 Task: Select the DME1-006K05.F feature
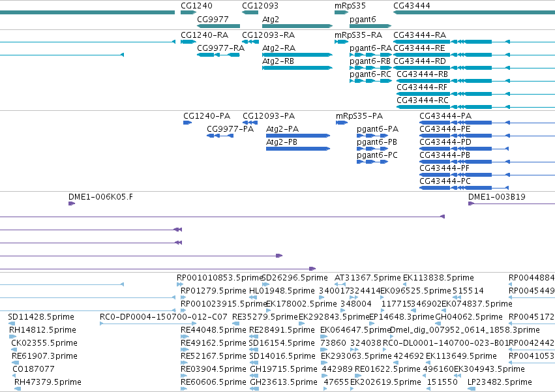pyautogui.click(x=100, y=197)
